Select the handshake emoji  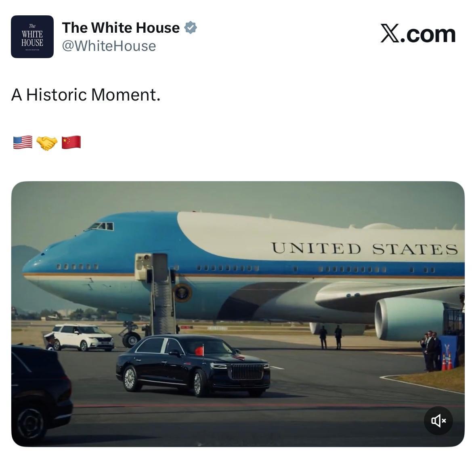pyautogui.click(x=47, y=143)
